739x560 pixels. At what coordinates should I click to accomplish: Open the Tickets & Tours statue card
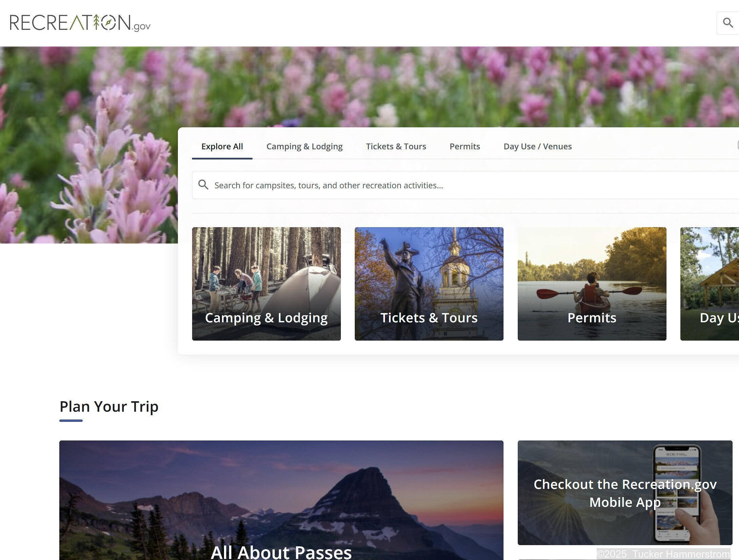tap(429, 284)
